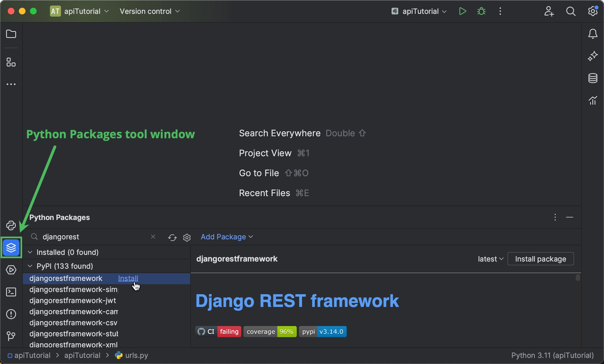The image size is (604, 364).
Task: Open the Terminal tool window
Action: [11, 292]
